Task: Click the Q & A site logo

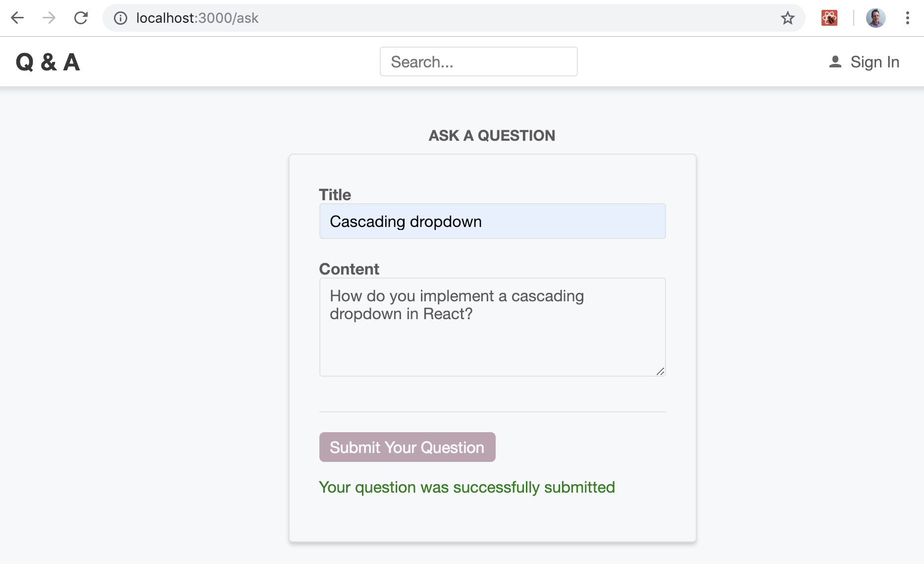Action: tap(48, 62)
